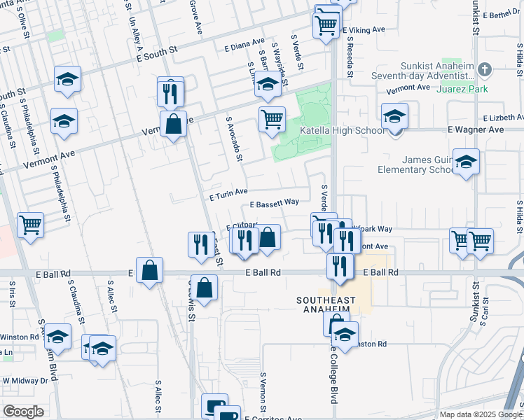The height and width of the screenshot is (420, 524).
Task: Click the grocery cart marker by S Avocado St
Action: [272, 120]
